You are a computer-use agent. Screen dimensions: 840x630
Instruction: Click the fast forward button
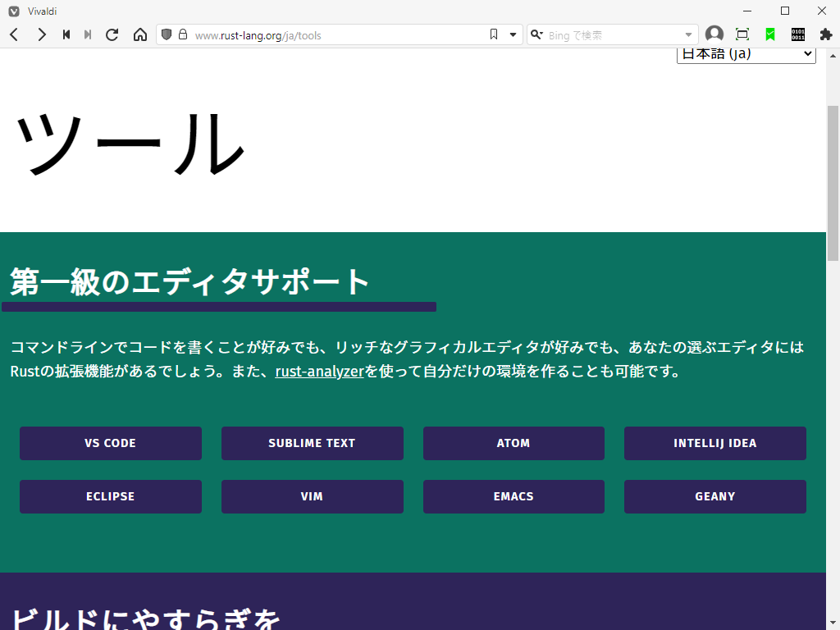[88, 34]
